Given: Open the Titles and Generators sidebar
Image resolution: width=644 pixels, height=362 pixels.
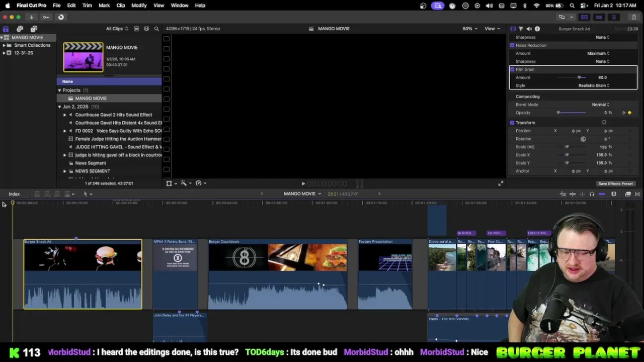Looking at the screenshot, I should click(34, 29).
